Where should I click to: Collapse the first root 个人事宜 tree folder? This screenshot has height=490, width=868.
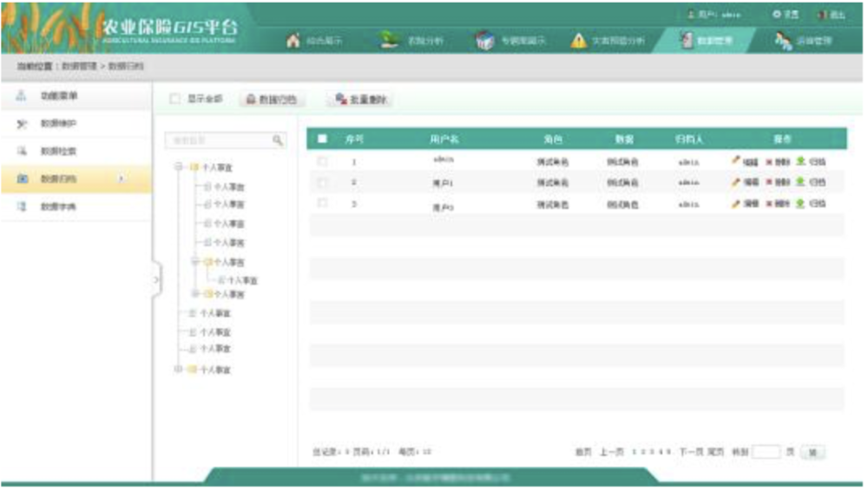(178, 167)
